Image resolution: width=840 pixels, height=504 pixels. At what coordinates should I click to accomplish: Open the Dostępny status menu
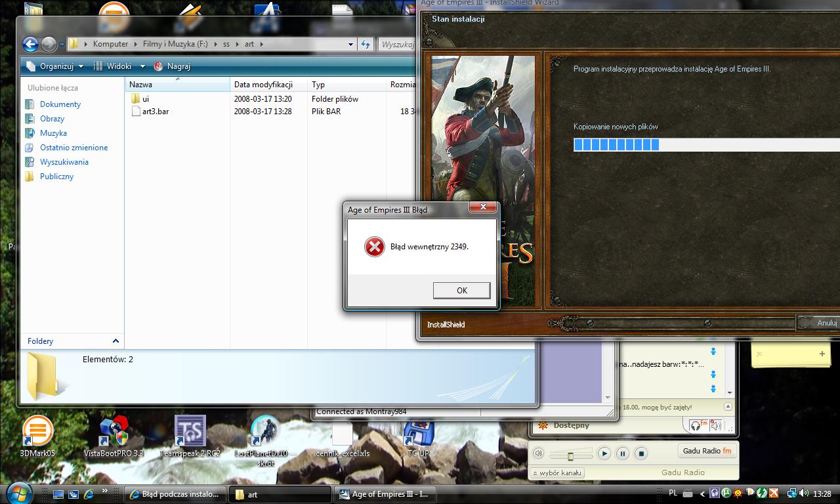point(564,425)
